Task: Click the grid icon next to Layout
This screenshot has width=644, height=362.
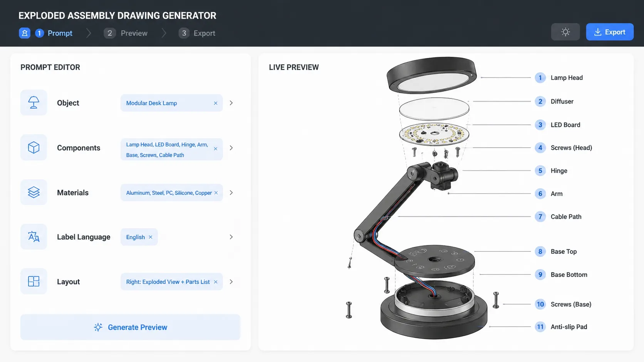Action: coord(34,281)
